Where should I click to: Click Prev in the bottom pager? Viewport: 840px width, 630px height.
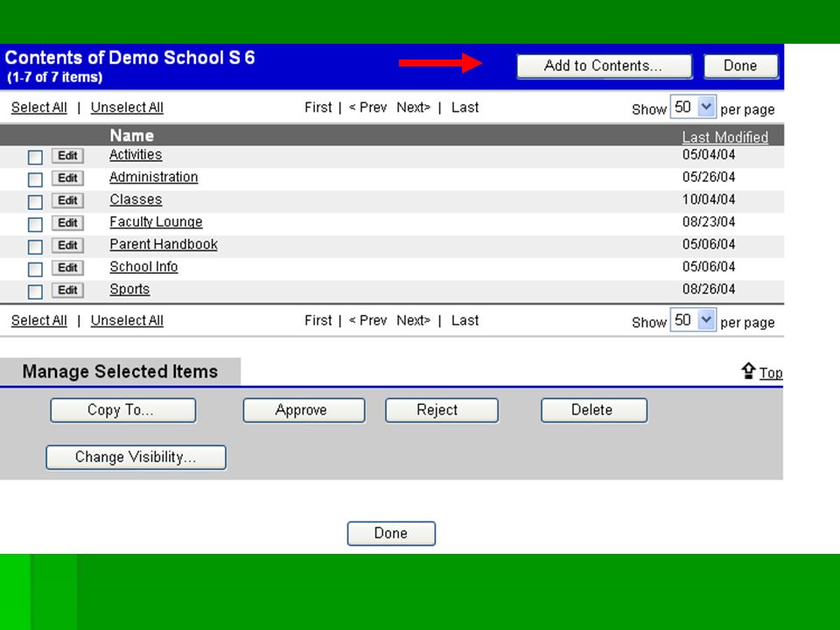pyautogui.click(x=367, y=321)
